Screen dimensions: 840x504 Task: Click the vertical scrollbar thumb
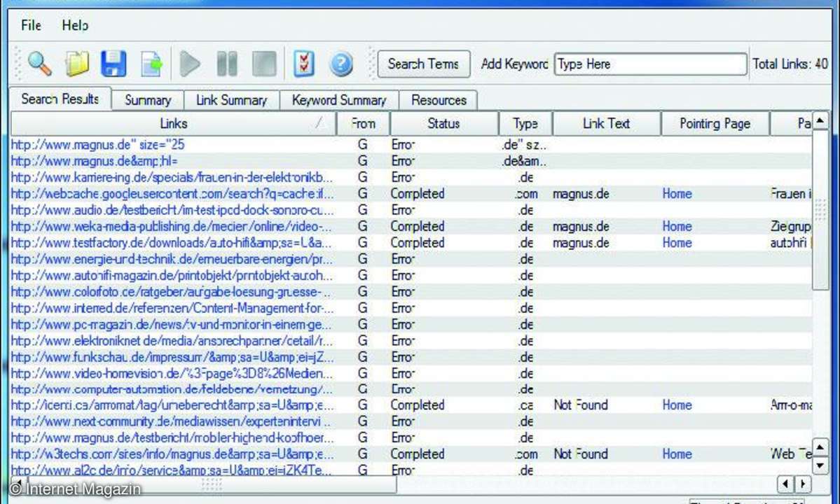tap(820, 210)
